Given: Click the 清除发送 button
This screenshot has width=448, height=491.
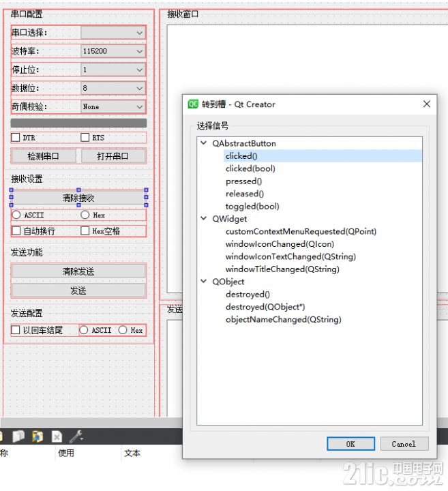Looking at the screenshot, I should pyautogui.click(x=78, y=271).
